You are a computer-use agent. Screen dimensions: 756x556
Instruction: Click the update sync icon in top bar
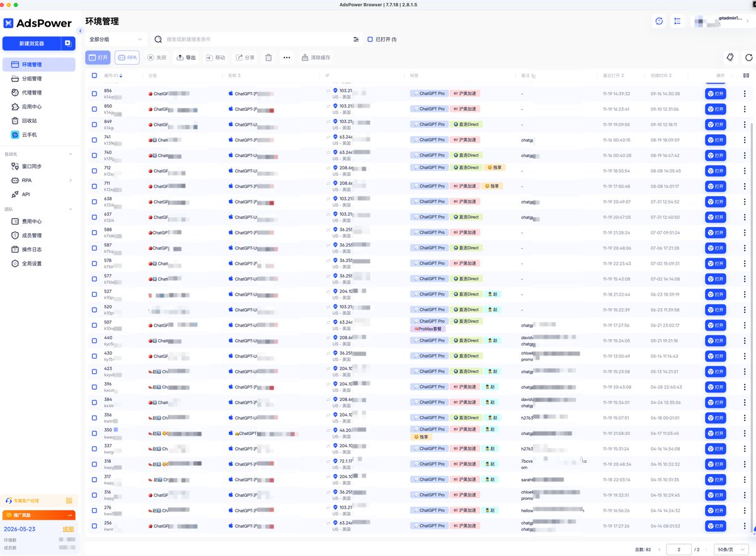tap(659, 21)
